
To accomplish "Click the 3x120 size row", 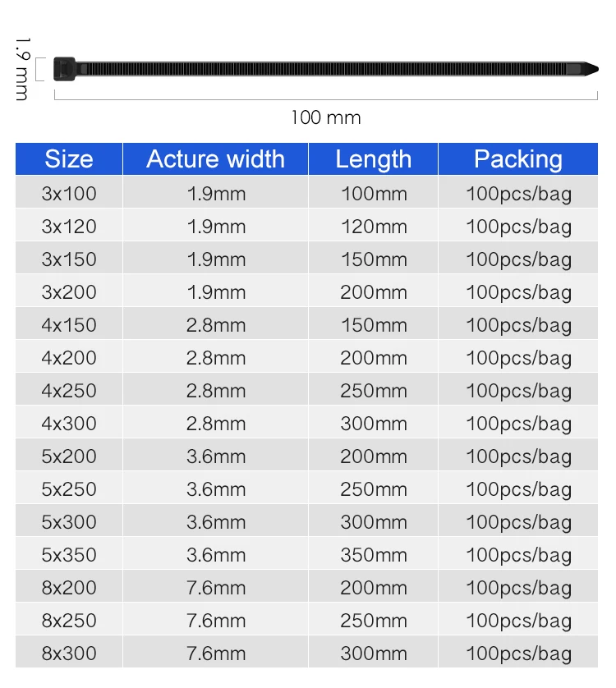I will (x=306, y=227).
